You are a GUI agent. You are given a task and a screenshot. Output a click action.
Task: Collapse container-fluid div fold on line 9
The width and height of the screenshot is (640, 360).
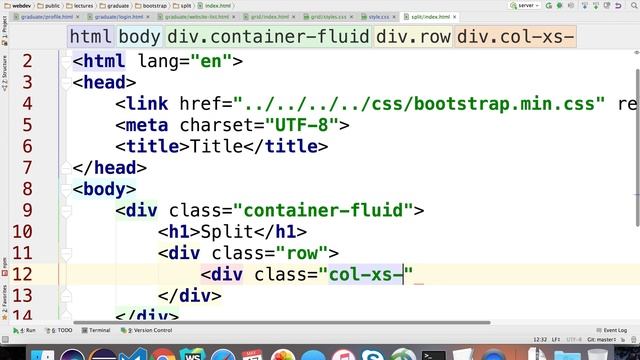coord(66,211)
